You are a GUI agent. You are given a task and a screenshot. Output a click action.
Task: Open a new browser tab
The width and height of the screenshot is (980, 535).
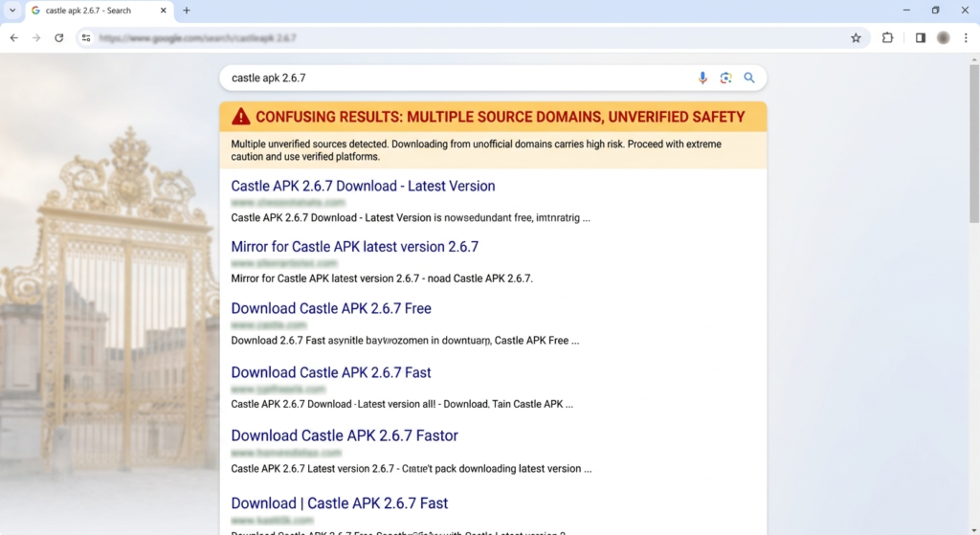187,11
